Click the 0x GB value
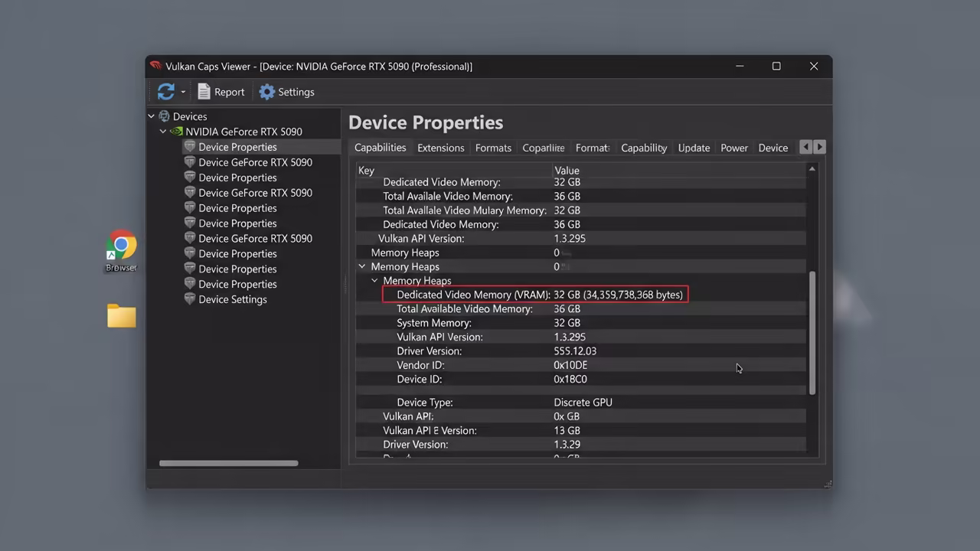The image size is (980, 551). 567,416
